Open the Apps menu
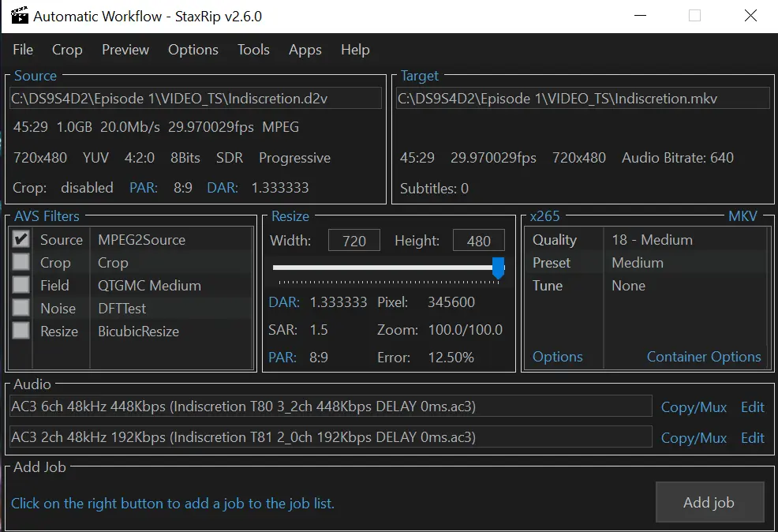The height and width of the screenshot is (532, 778). 305,50
